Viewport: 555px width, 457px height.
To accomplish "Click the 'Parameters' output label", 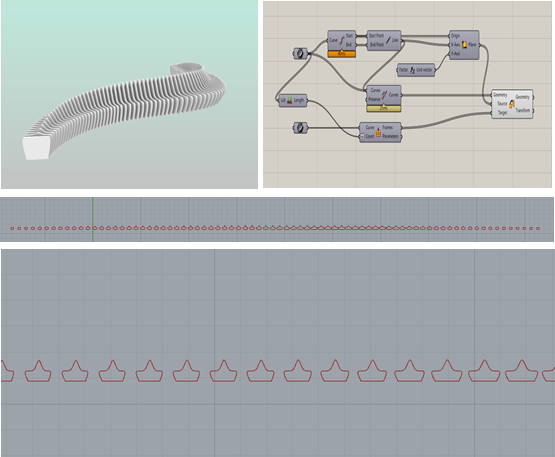I will point(390,136).
